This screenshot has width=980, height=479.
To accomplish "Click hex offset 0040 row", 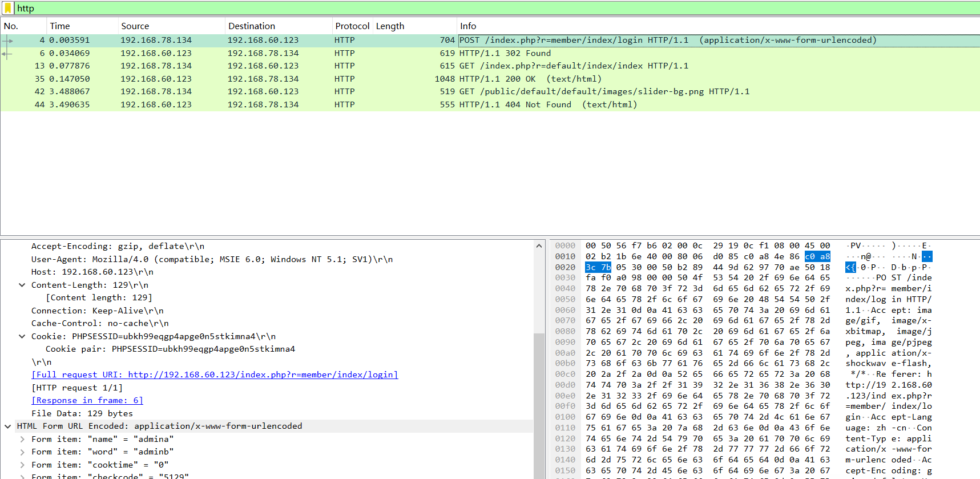I will coord(565,288).
